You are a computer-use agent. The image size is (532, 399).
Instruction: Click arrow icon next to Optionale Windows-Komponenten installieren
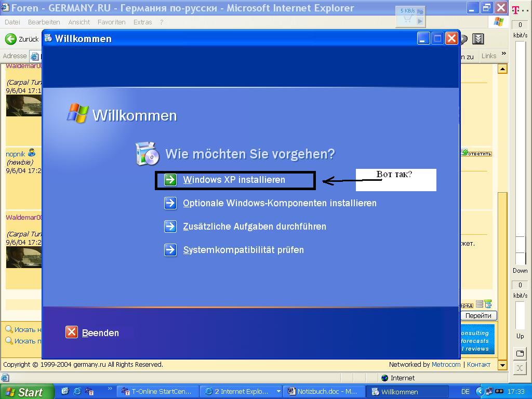point(170,203)
